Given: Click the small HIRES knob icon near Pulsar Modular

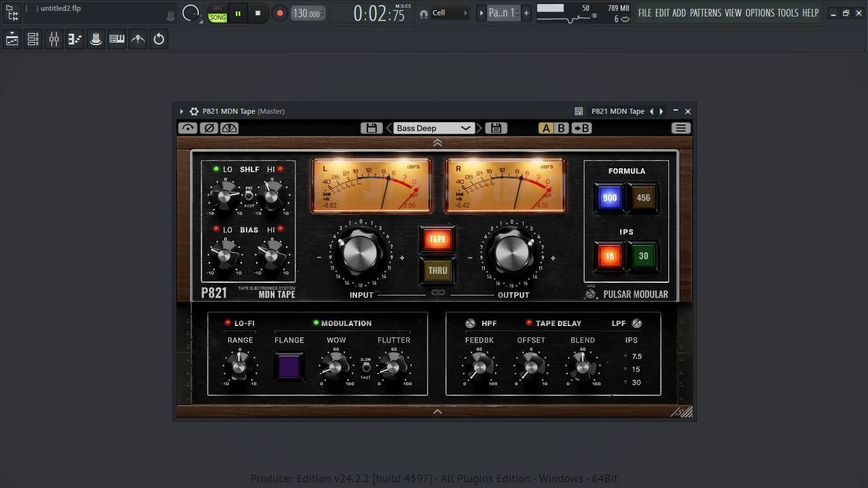Looking at the screenshot, I should (x=591, y=293).
